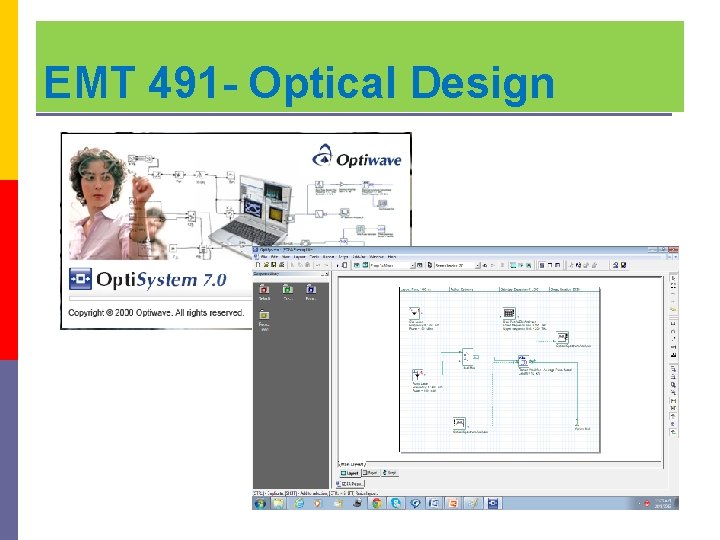Select the CW Laser component on canvas
The image size is (720, 540).
click(414, 313)
